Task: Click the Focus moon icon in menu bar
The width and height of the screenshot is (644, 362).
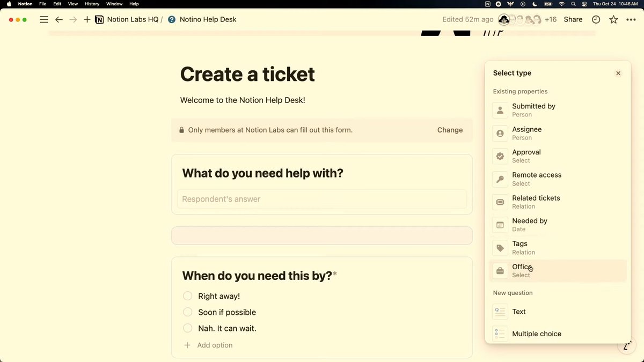Action: [x=535, y=4]
